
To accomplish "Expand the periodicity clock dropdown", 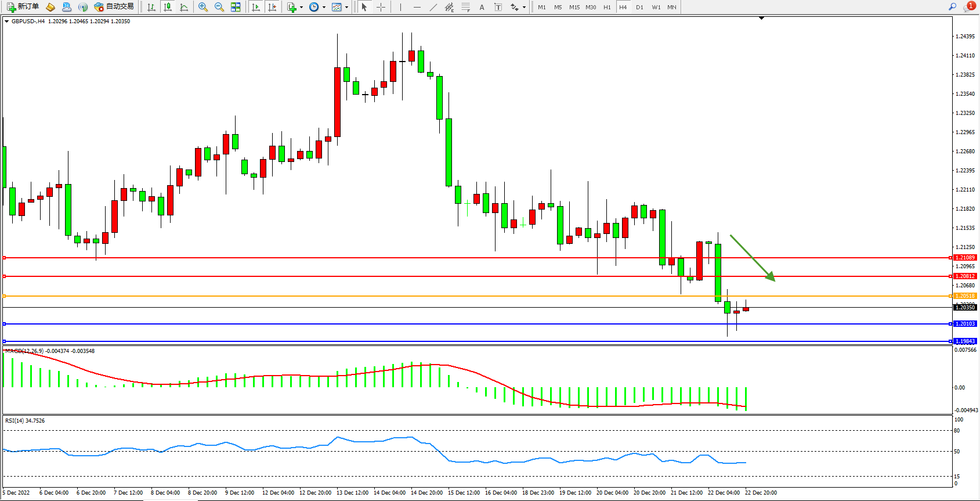I will [x=323, y=8].
